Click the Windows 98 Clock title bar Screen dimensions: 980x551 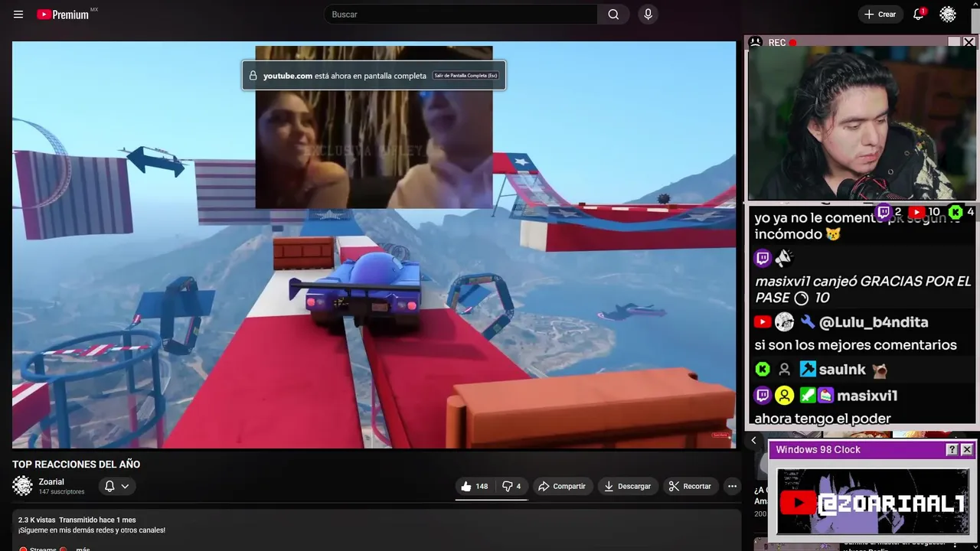[872, 450]
